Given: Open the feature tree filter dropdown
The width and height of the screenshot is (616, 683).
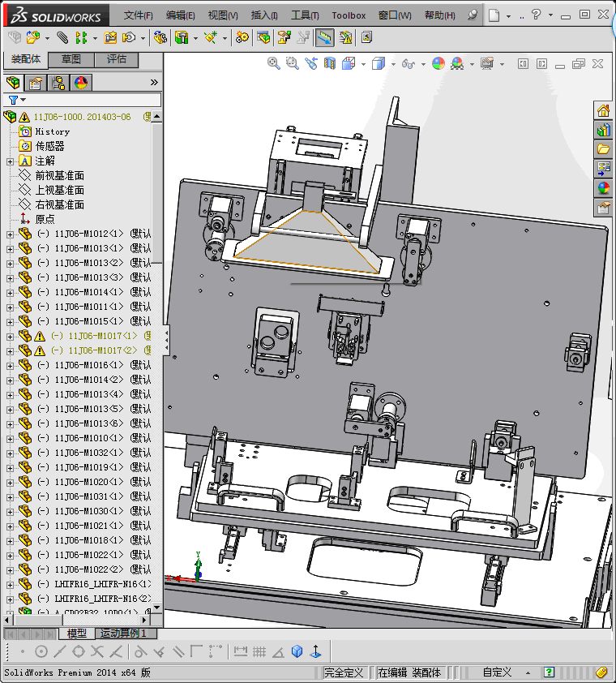Looking at the screenshot, I should [x=16, y=100].
